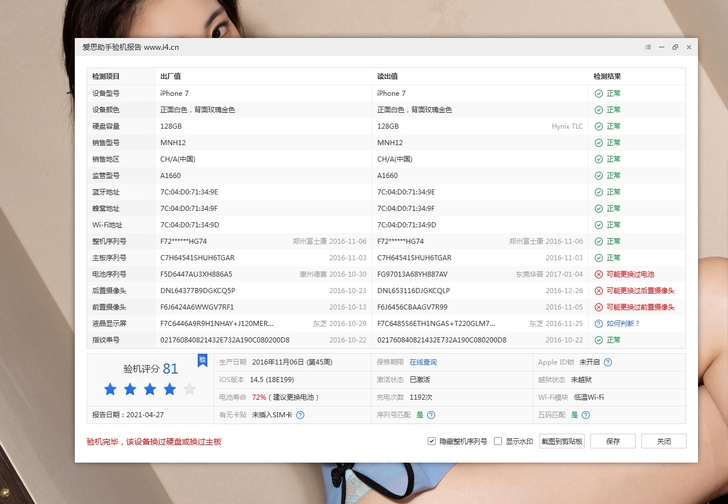Click the 可能更换过电池 result

point(630,274)
